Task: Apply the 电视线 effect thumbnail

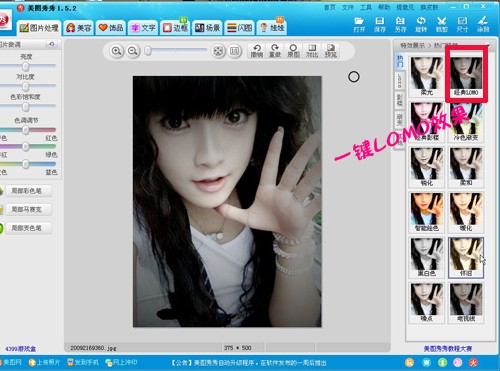Action: 466,303
